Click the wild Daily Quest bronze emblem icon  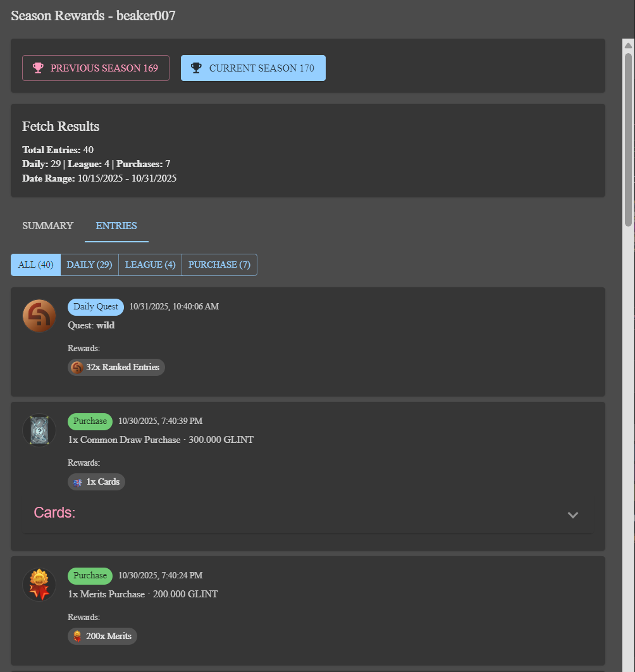(x=39, y=316)
